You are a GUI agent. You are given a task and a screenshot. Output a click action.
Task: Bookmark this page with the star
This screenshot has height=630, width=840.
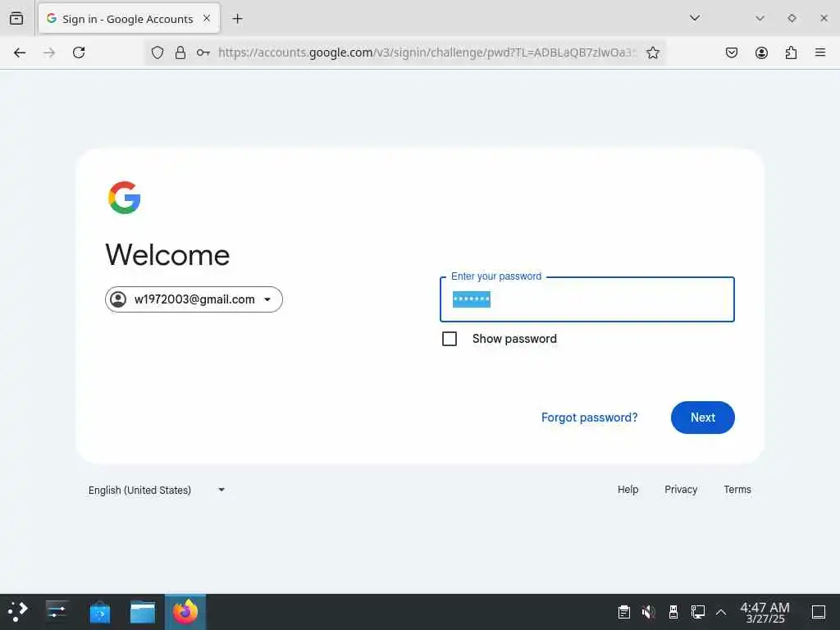pyautogui.click(x=652, y=52)
